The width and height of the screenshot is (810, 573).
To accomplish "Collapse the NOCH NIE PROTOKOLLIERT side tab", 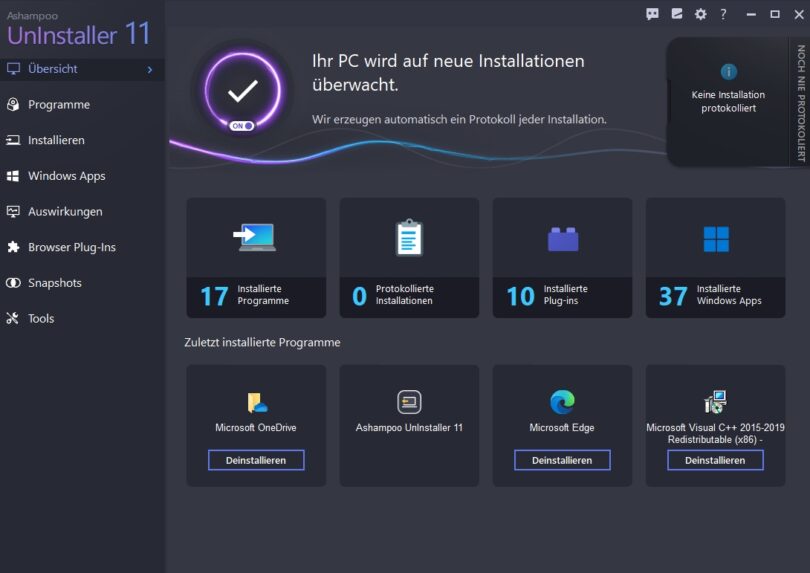I will point(800,102).
